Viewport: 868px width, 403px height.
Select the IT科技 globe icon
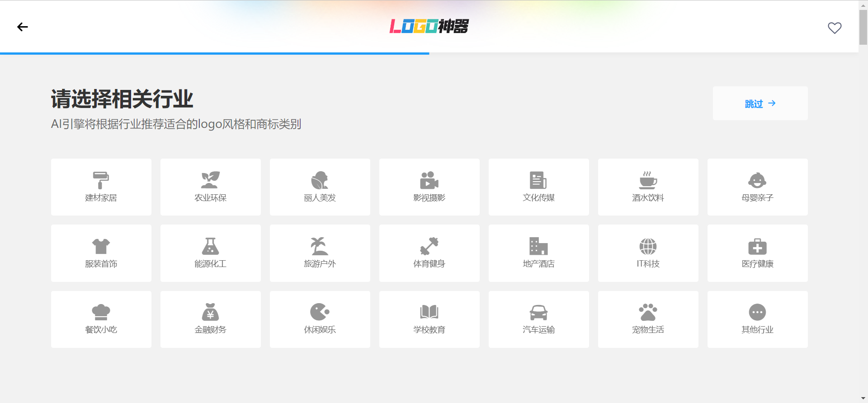pos(648,246)
